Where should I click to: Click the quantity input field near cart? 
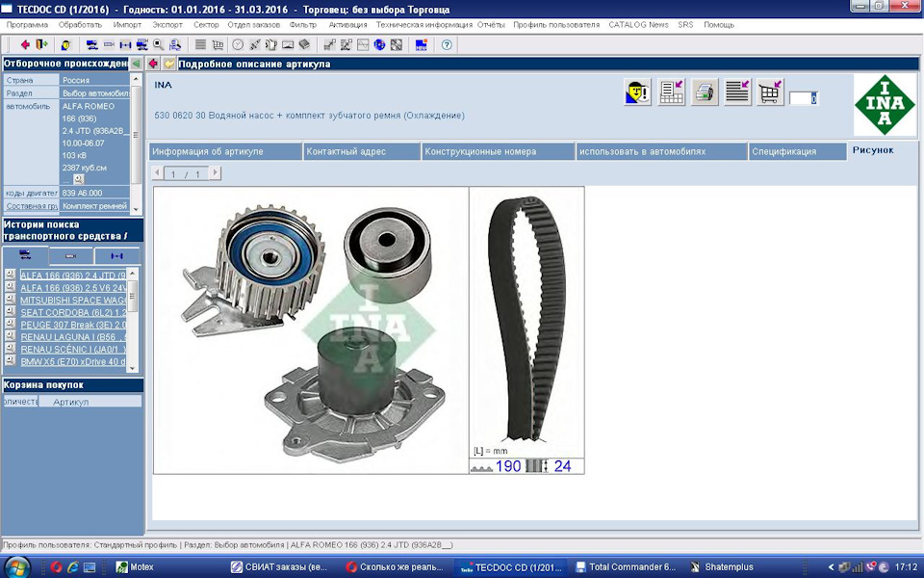click(803, 98)
